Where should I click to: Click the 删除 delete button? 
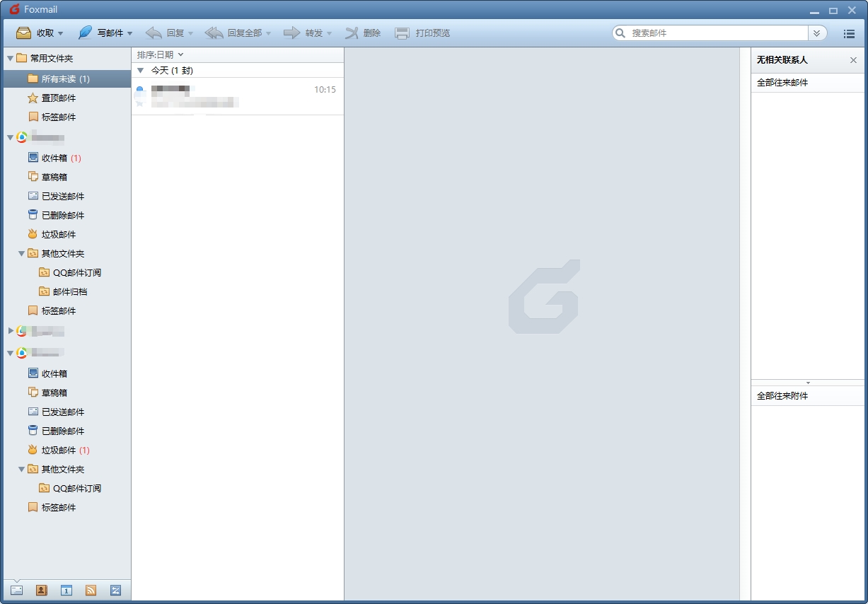(363, 33)
